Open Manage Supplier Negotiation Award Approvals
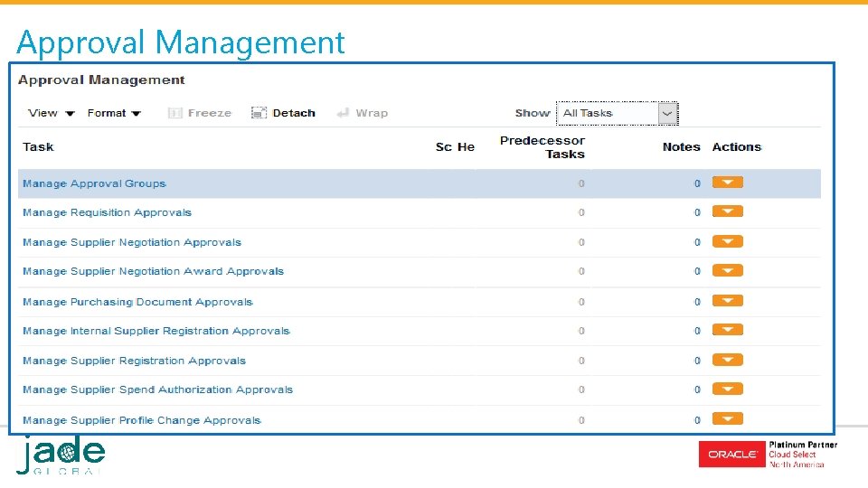This screenshot has height=488, width=868. 153,271
